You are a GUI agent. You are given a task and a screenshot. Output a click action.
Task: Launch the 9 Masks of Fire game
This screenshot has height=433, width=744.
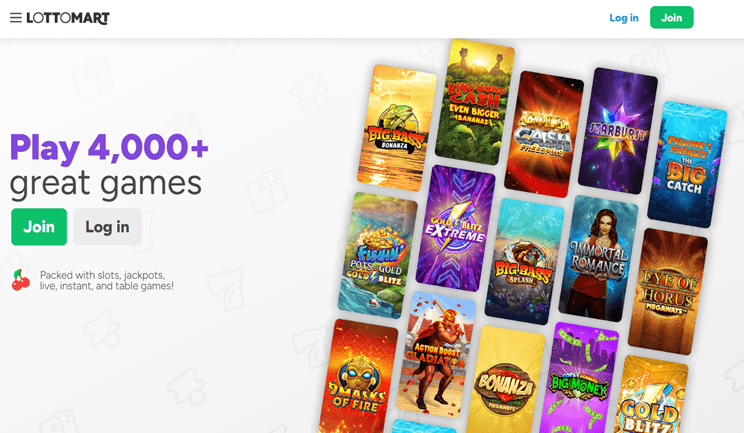click(358, 376)
